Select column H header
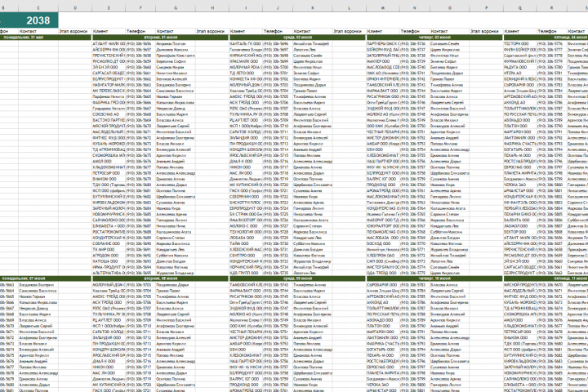The image size is (588, 392). [212, 8]
